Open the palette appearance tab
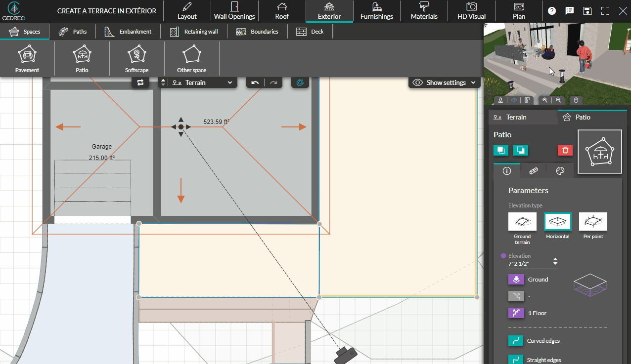Image resolution: width=631 pixels, height=364 pixels. (x=560, y=171)
